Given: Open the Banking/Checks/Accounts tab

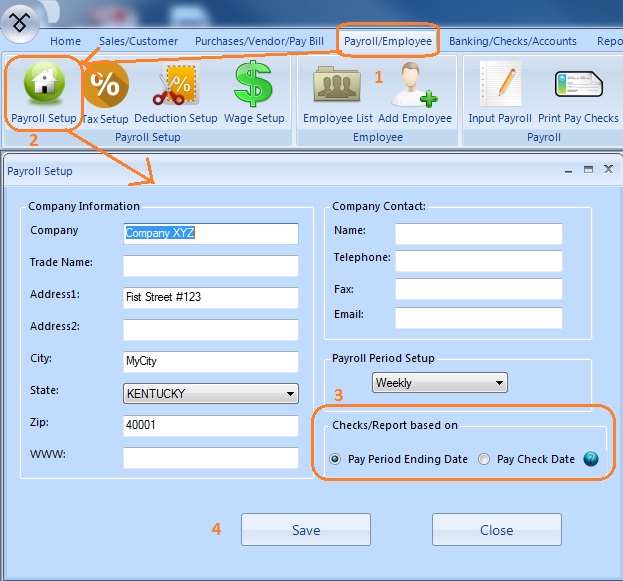Looking at the screenshot, I should click(x=513, y=41).
